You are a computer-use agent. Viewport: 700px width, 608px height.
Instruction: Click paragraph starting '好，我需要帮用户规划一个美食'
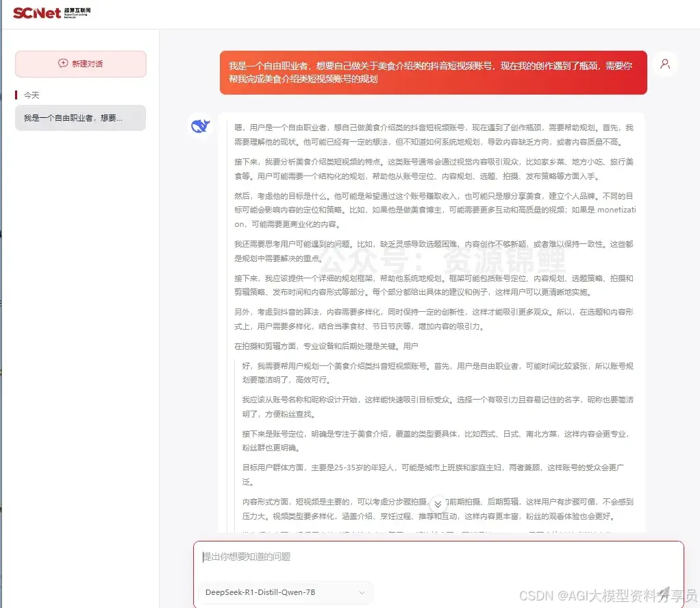[x=438, y=373]
